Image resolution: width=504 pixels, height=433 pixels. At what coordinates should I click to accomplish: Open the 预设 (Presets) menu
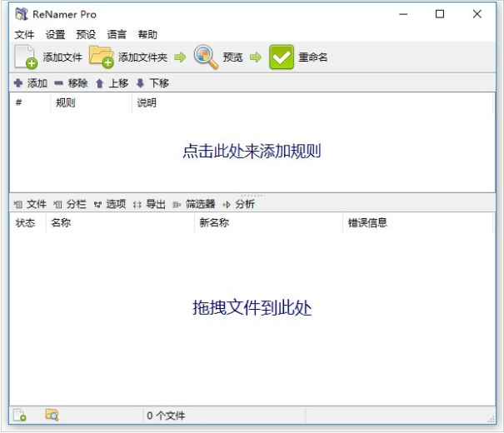(x=86, y=34)
